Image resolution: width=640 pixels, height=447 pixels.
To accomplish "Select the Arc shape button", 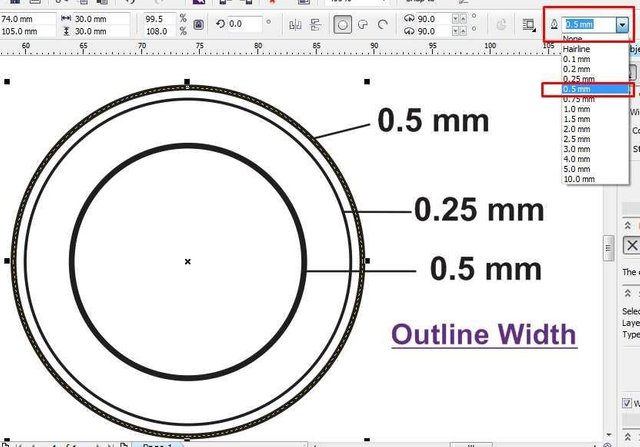I will [382, 25].
